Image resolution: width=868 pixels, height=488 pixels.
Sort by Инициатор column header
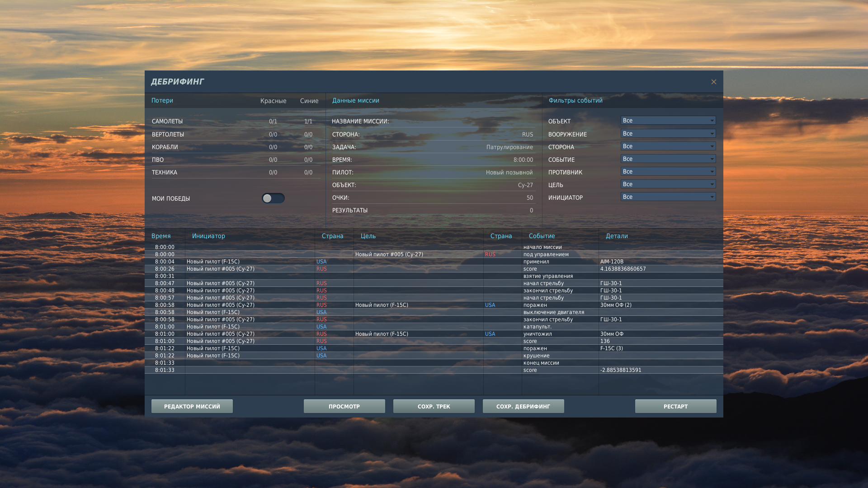point(208,236)
